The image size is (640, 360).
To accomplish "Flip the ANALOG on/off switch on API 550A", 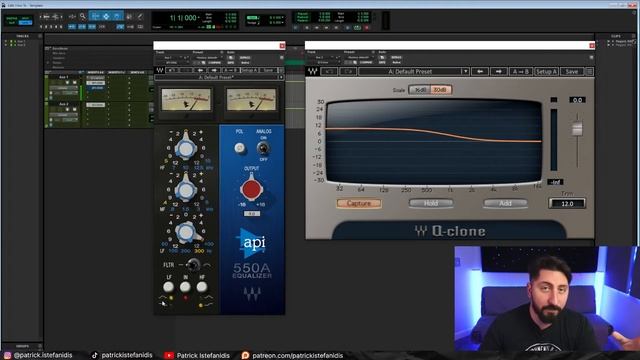I will pos(263,148).
